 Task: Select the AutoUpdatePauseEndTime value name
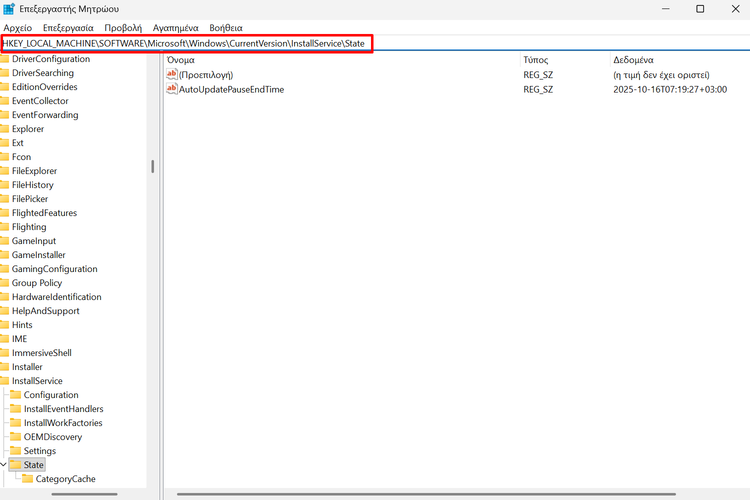(x=232, y=89)
